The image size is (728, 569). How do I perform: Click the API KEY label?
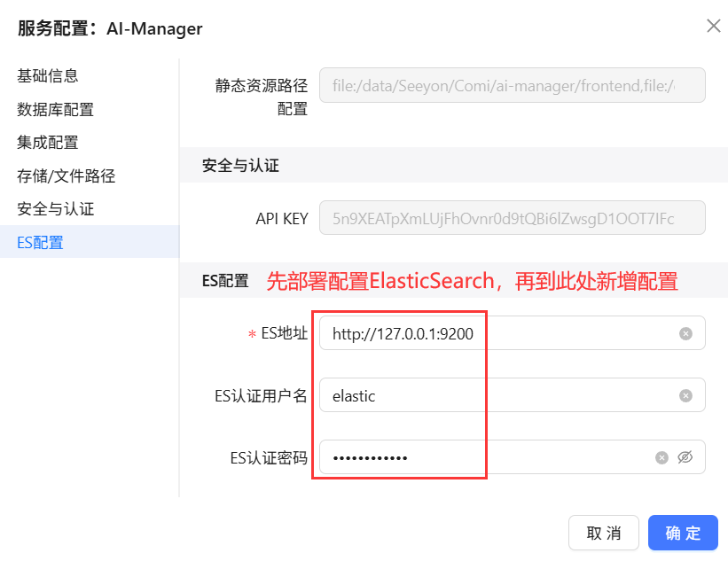click(x=282, y=219)
